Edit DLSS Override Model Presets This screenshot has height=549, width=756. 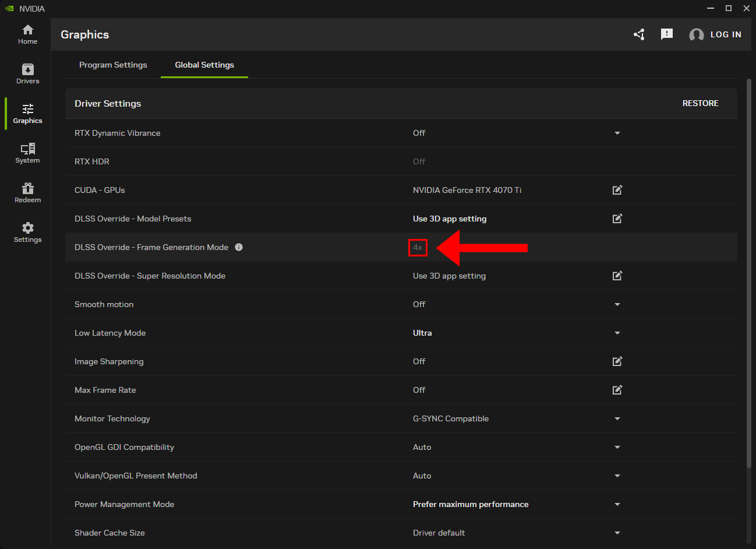(x=617, y=219)
